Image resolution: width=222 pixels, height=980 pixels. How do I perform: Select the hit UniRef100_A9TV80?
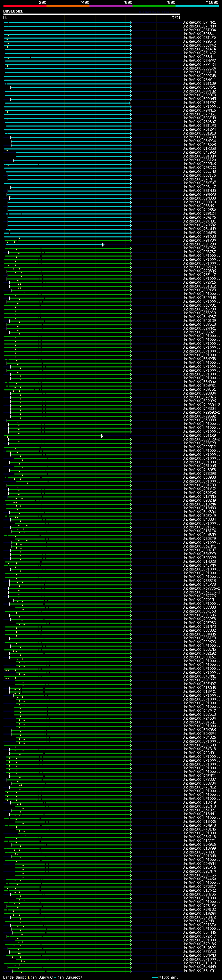pyautogui.click(x=199, y=241)
